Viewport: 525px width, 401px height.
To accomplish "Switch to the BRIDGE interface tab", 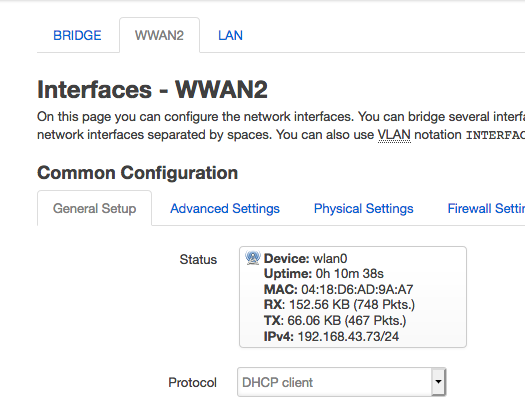I will 77,35.
